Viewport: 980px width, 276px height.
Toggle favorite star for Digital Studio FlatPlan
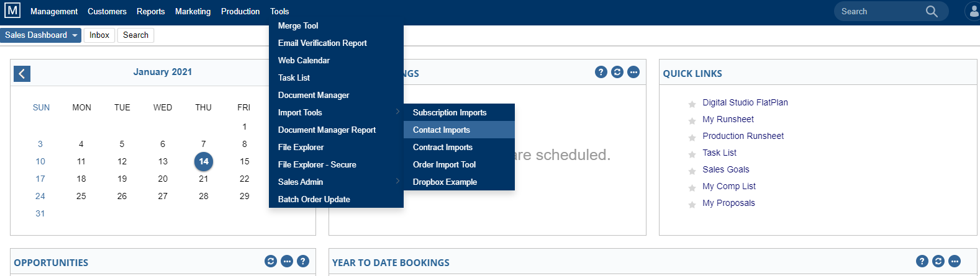coord(692,104)
